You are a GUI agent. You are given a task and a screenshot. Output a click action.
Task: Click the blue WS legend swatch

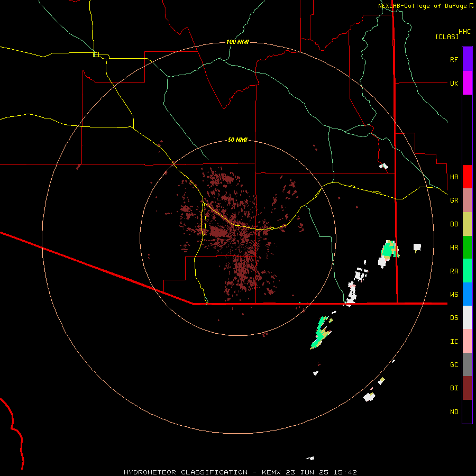point(467,294)
